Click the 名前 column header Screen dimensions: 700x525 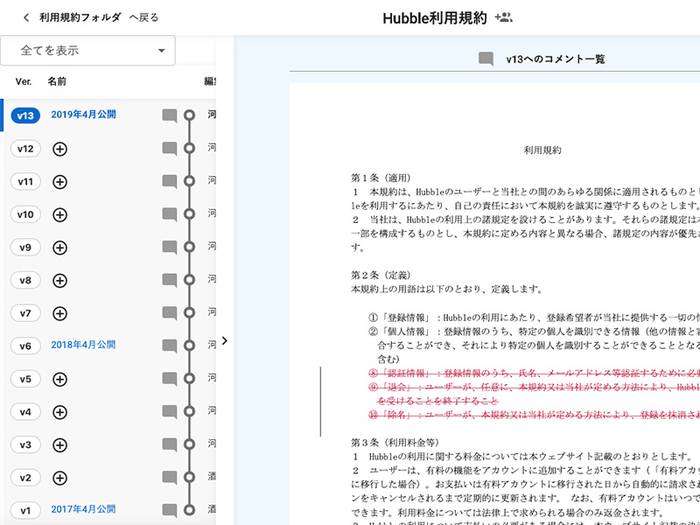(x=57, y=82)
